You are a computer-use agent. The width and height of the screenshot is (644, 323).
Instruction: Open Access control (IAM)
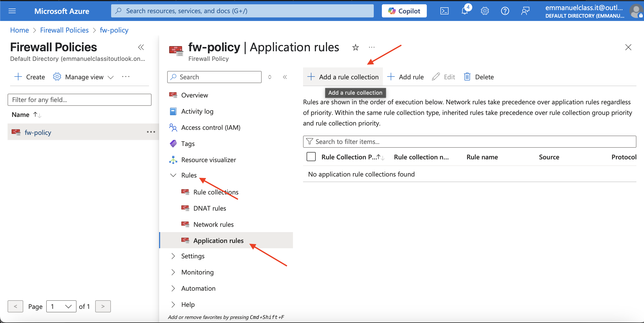(211, 128)
